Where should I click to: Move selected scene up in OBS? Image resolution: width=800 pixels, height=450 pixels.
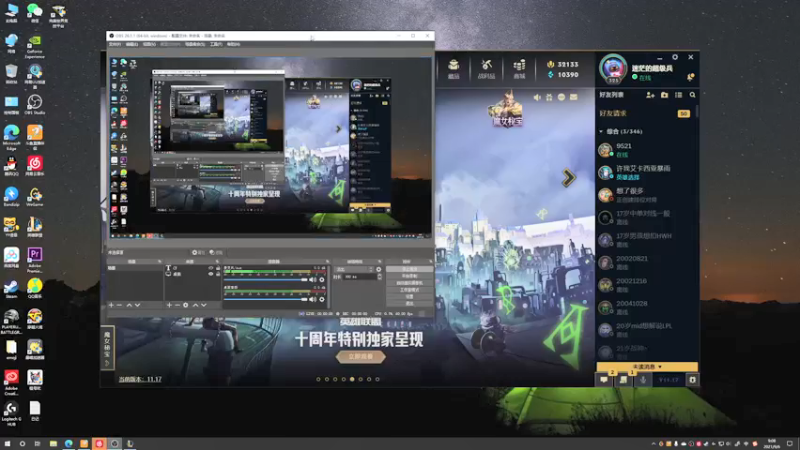click(129, 305)
